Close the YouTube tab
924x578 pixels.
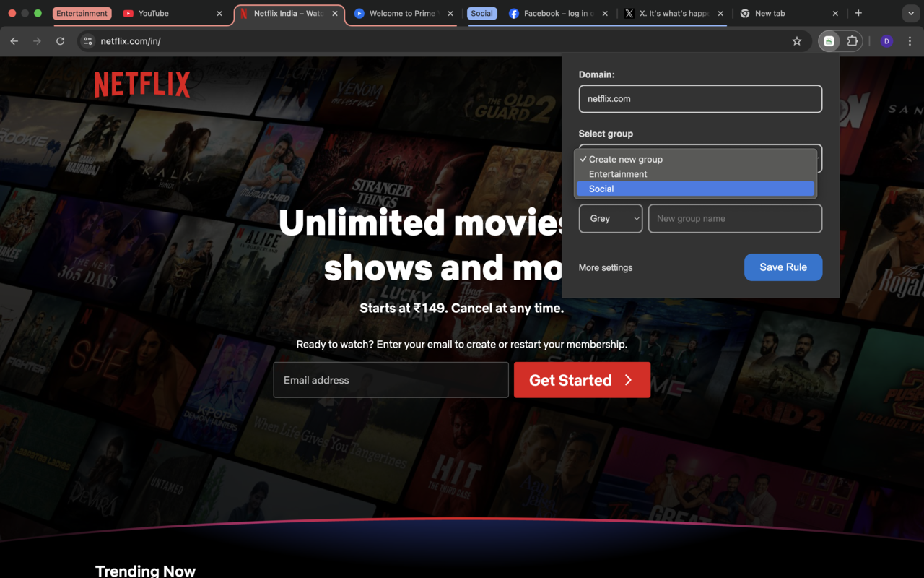pos(219,13)
